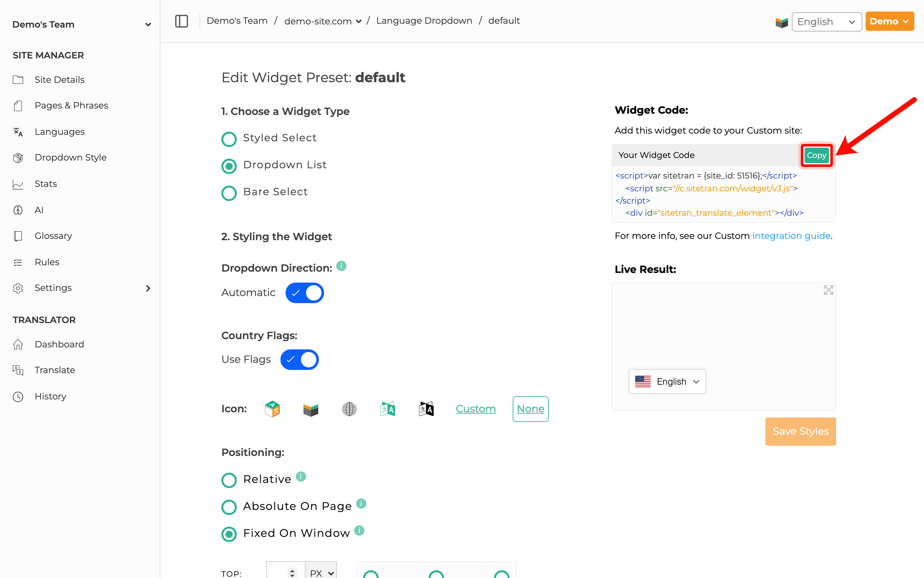Select the Dropdown List widget type
This screenshot has height=578, width=924.
pos(229,166)
